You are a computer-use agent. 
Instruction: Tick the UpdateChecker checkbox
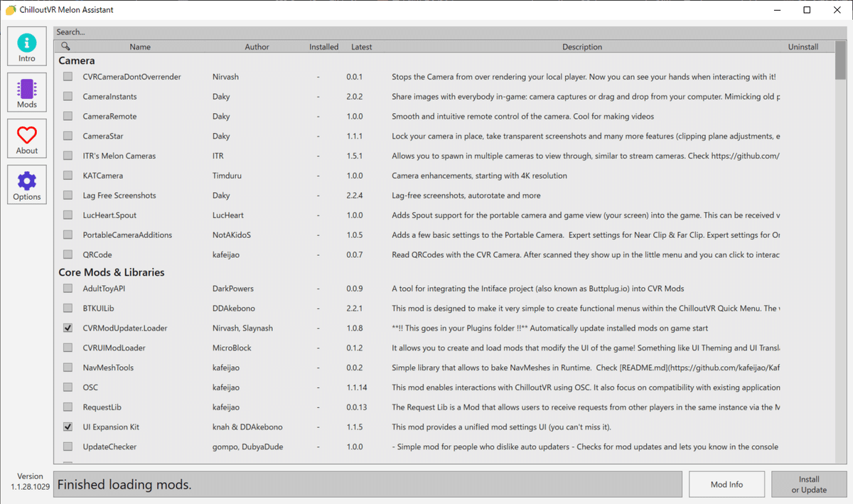(x=68, y=446)
